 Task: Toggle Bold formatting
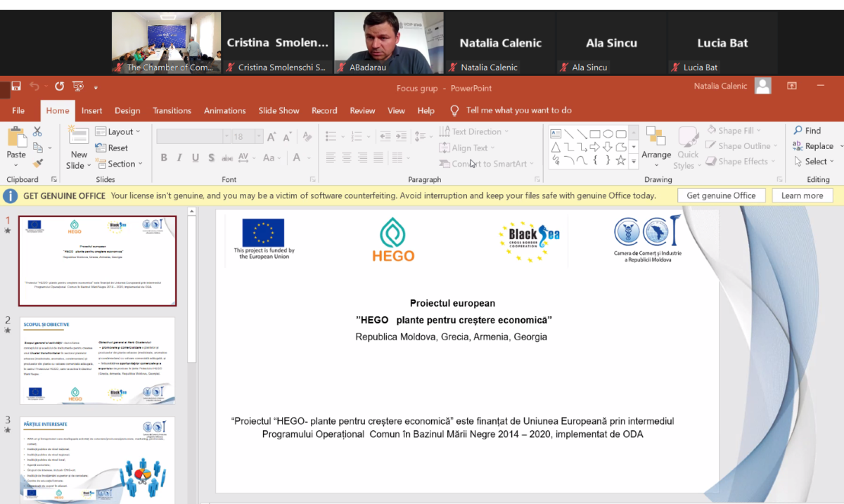pos(164,158)
